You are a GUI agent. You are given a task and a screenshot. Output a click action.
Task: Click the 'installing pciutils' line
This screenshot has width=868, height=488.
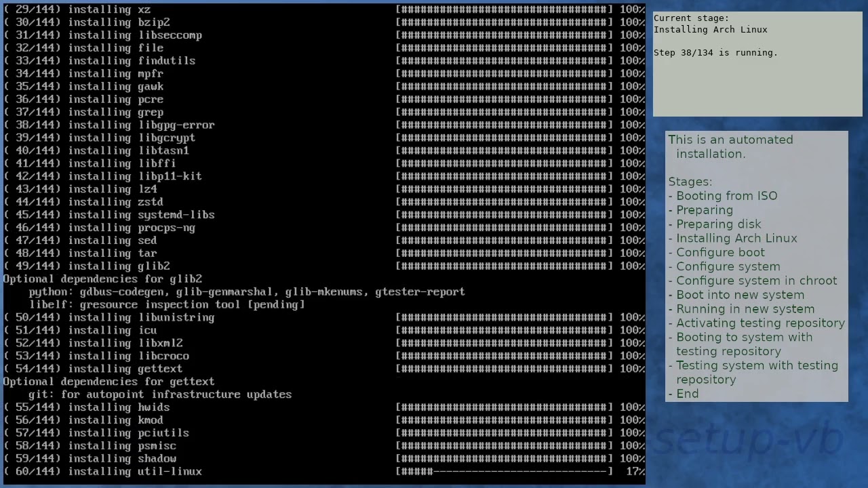coord(324,433)
